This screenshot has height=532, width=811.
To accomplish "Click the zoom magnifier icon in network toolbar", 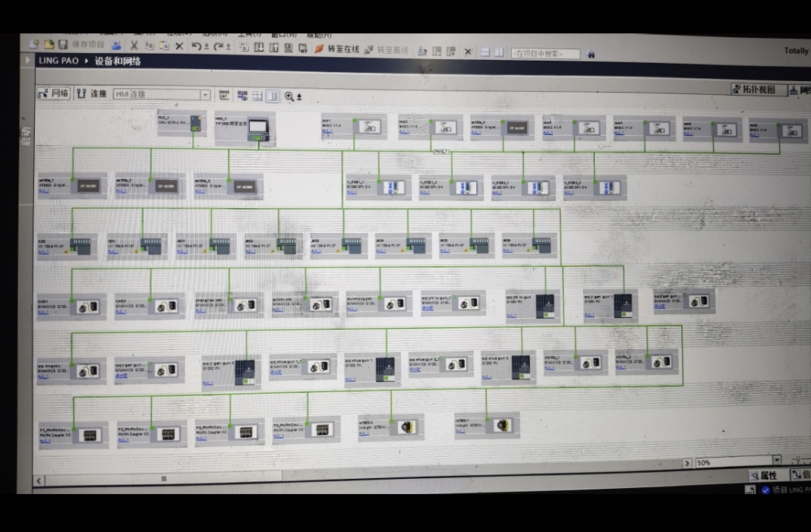I will click(289, 96).
